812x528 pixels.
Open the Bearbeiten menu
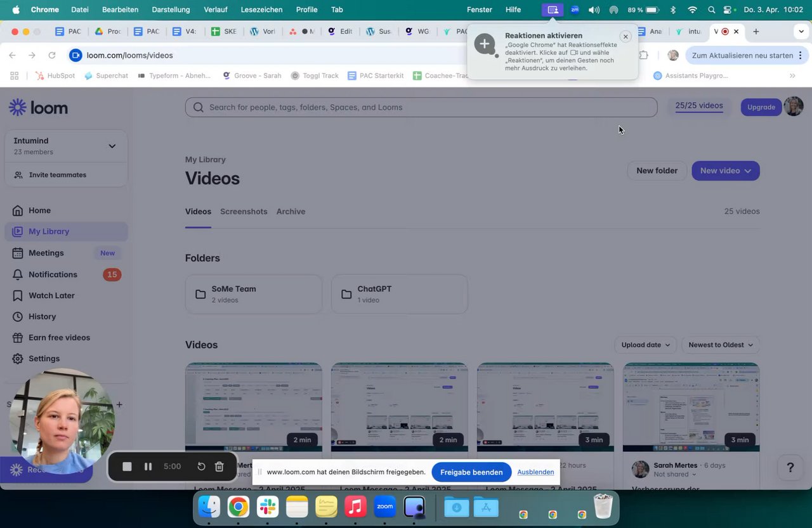point(120,10)
